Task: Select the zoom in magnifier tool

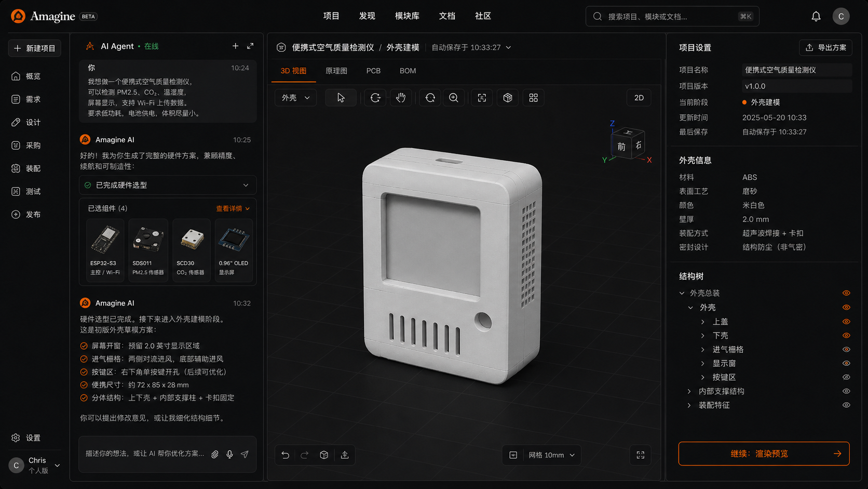Action: click(454, 98)
